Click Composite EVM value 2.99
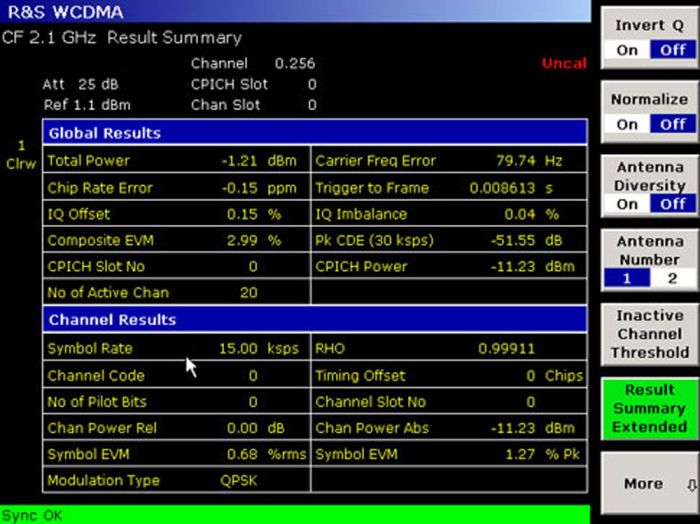The image size is (700, 524). 242,240
